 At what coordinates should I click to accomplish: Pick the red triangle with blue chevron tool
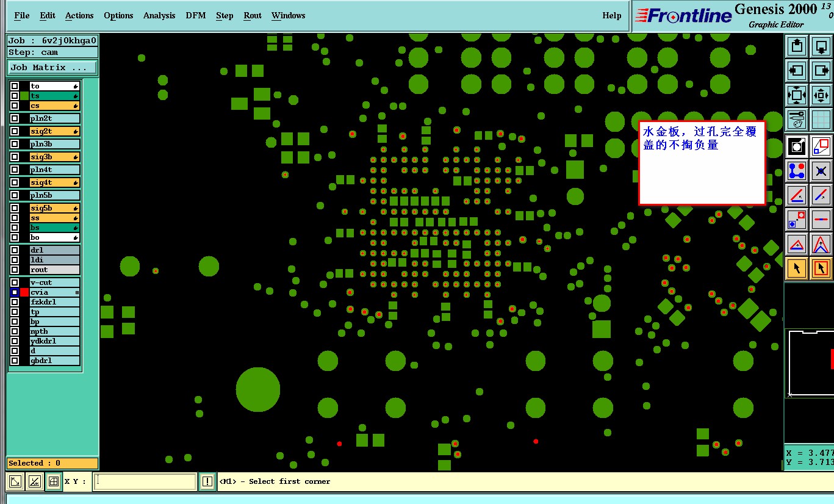click(821, 244)
